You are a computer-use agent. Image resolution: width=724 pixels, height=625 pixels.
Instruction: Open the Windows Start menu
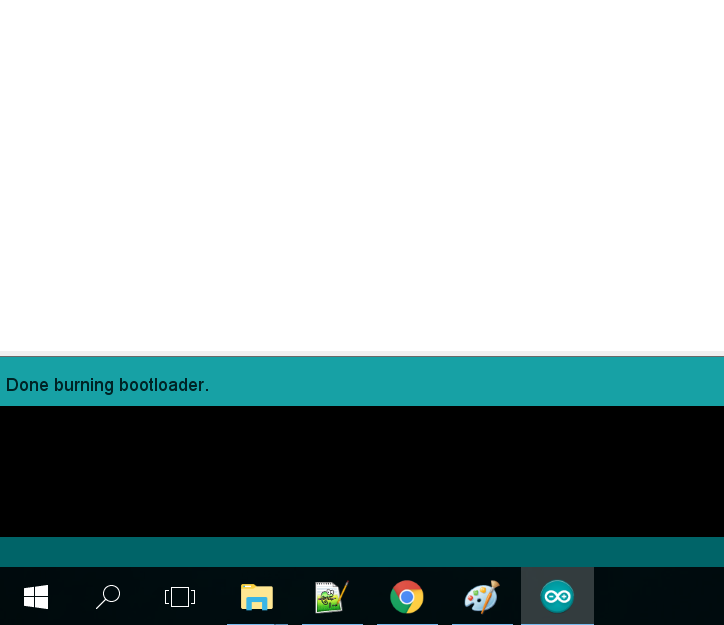(36, 596)
